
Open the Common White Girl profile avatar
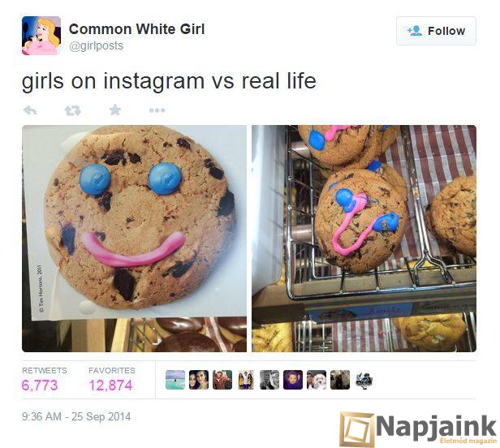pyautogui.click(x=41, y=36)
